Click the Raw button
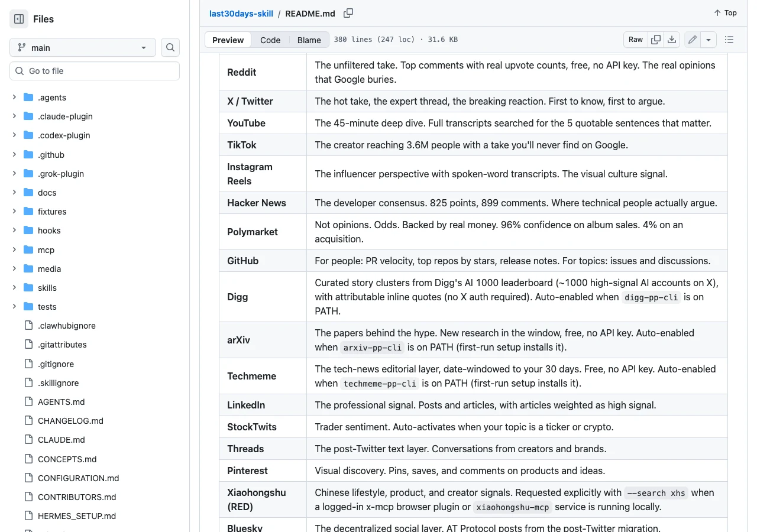The height and width of the screenshot is (532, 757). [636, 40]
